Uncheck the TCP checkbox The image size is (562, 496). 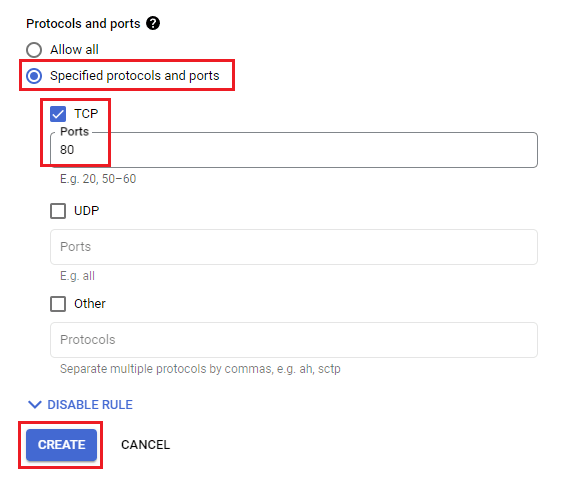coord(58,114)
